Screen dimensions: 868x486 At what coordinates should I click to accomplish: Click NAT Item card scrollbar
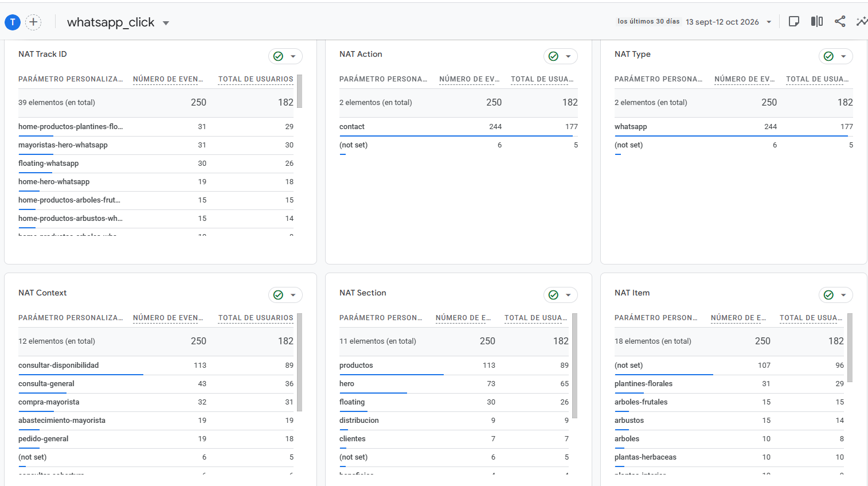850,348
